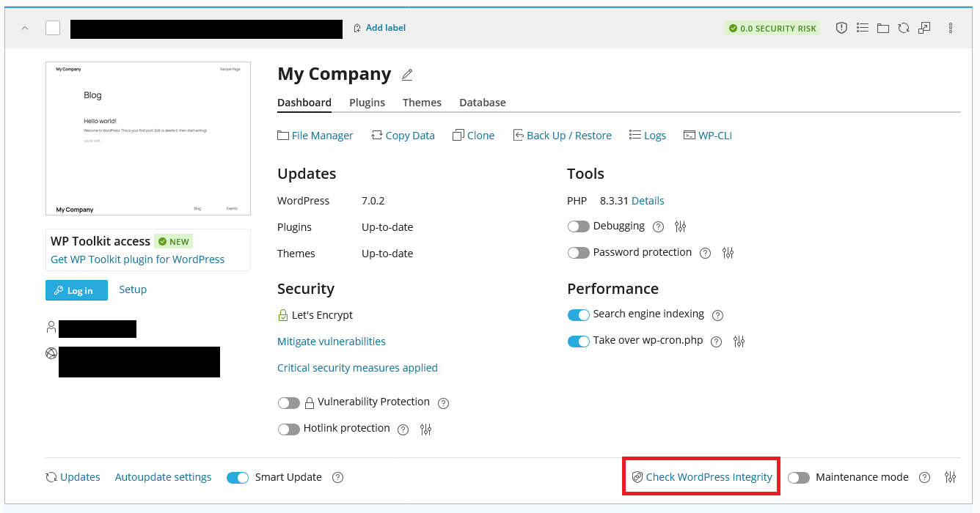The width and height of the screenshot is (980, 513).
Task: Show help for Vulnerability Protection
Action: pyautogui.click(x=443, y=403)
